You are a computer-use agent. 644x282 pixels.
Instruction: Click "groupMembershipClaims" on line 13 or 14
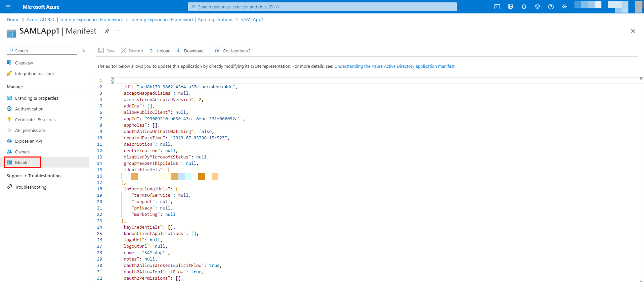(151, 163)
